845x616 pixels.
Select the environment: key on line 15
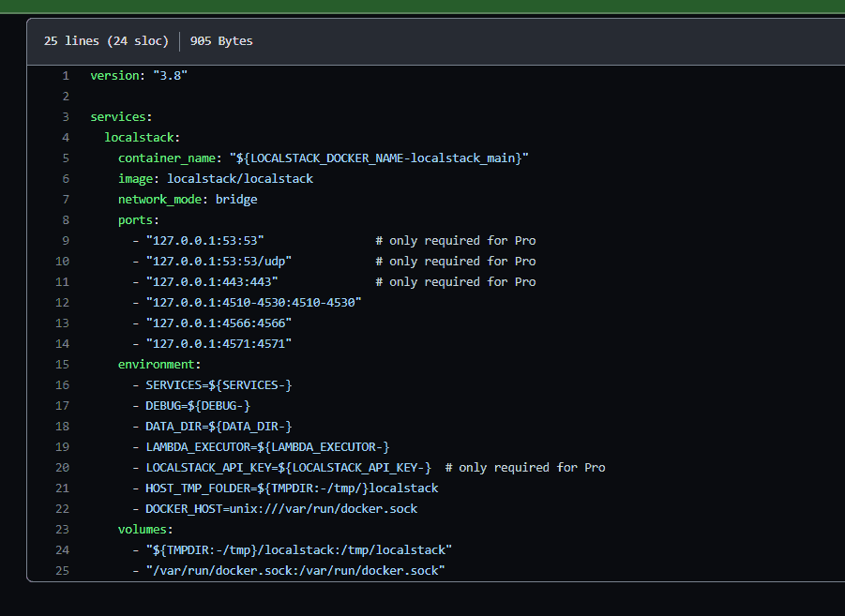point(159,364)
